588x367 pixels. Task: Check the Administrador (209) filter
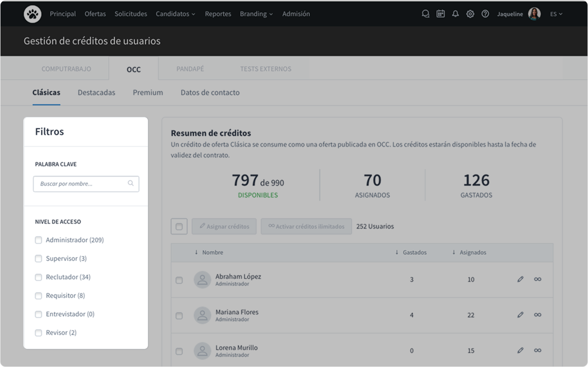[38, 240]
